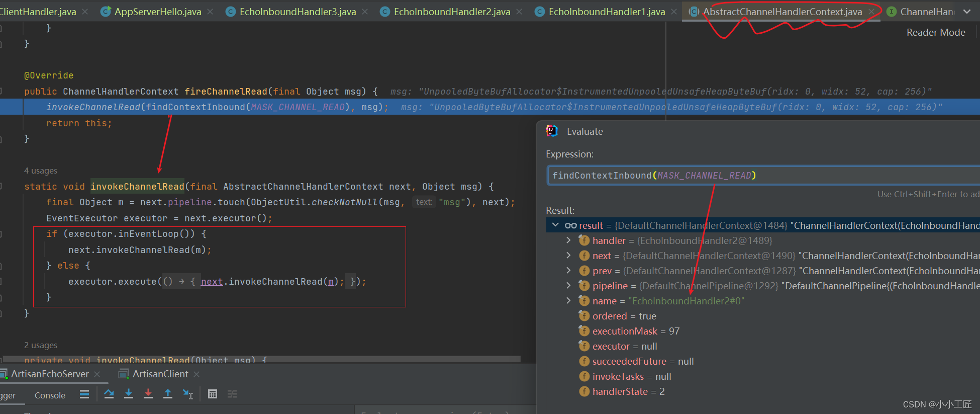Screen dimensions: 980x414
Task: Select the ArtisanClient debug session tab
Action: pyautogui.click(x=160, y=374)
